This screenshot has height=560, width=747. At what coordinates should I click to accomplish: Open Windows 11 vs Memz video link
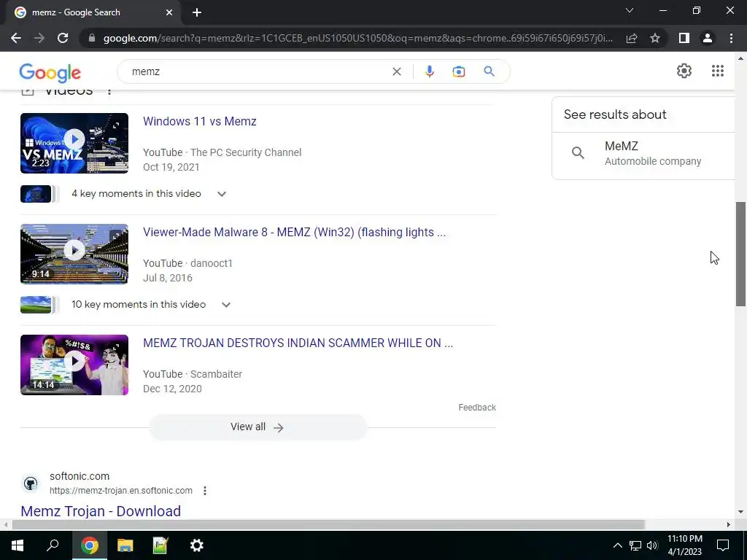pyautogui.click(x=200, y=122)
